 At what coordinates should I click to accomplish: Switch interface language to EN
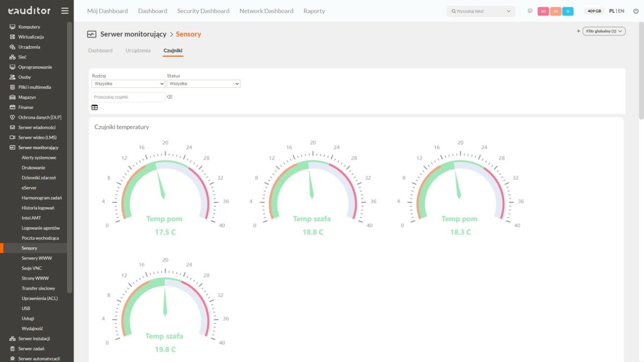621,10
